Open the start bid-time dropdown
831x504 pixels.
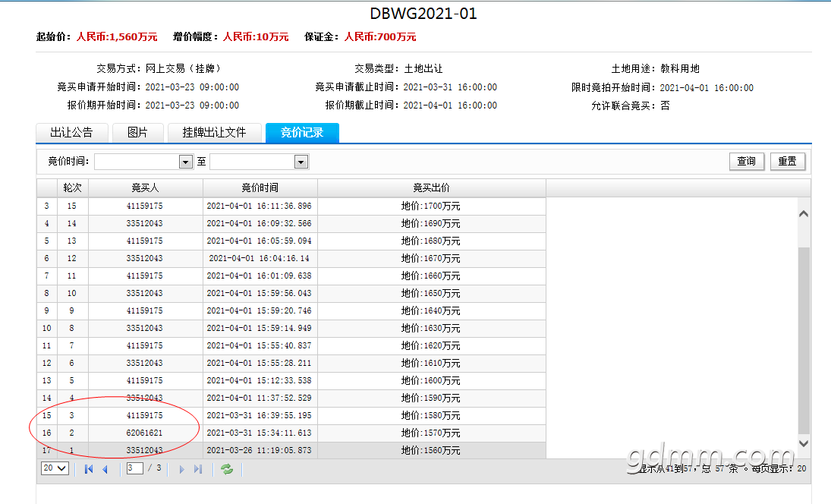click(186, 162)
